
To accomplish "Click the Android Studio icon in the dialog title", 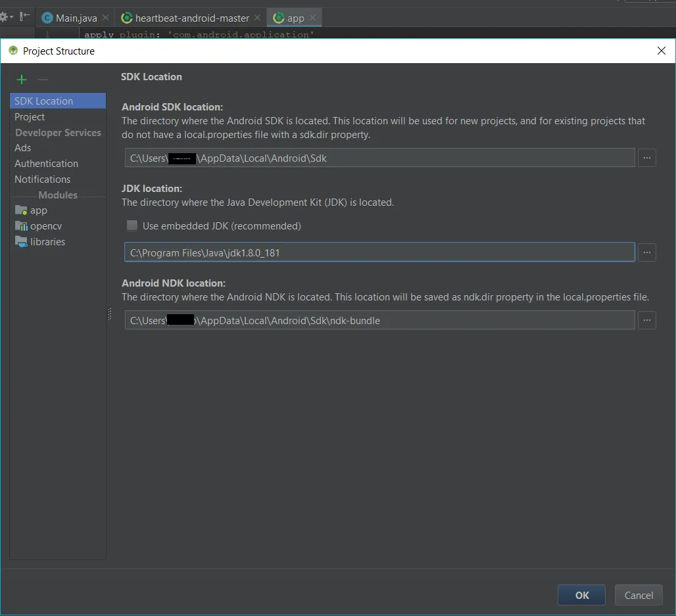I will (x=13, y=51).
